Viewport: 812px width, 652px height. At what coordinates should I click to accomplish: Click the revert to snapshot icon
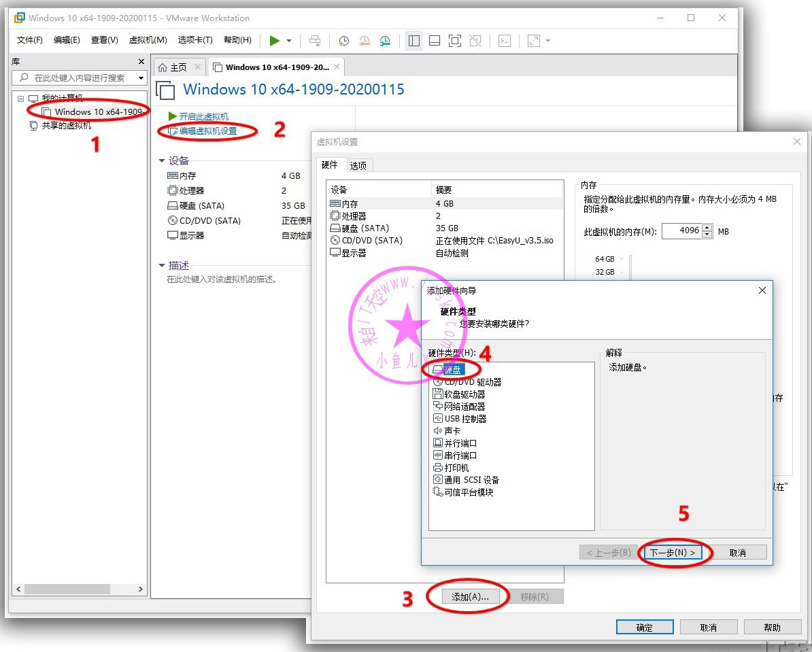coord(365,40)
